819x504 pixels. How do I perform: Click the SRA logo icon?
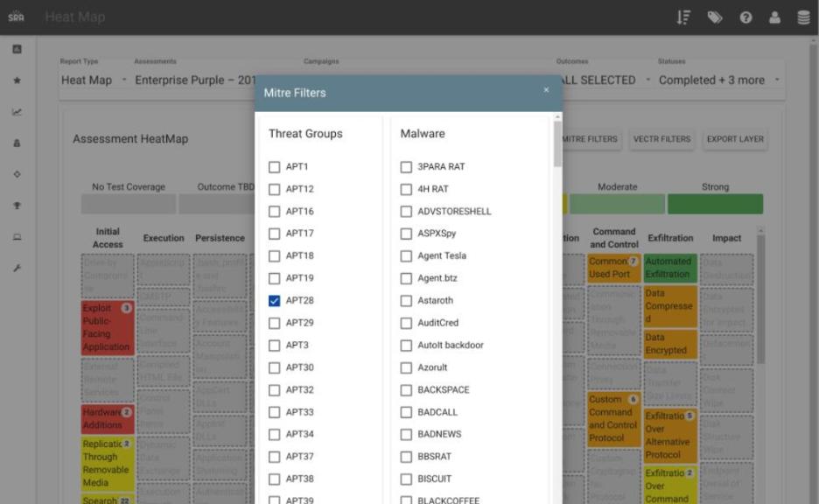tap(17, 17)
